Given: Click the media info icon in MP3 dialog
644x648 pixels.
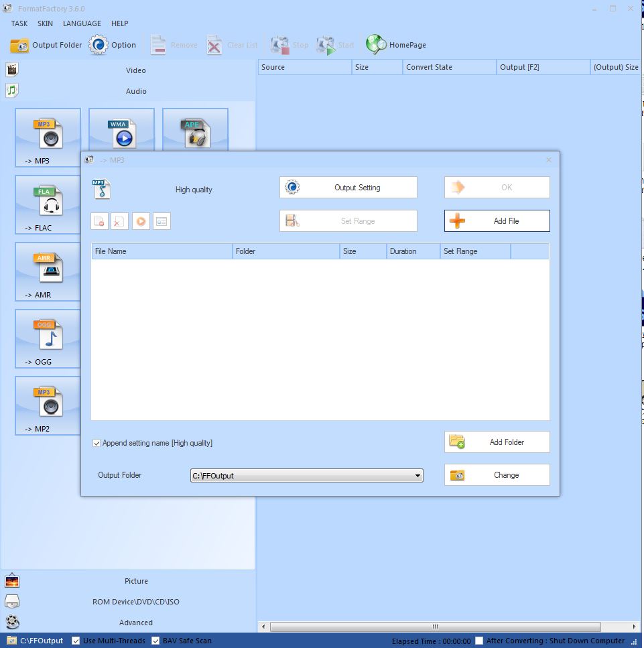Looking at the screenshot, I should pos(162,221).
